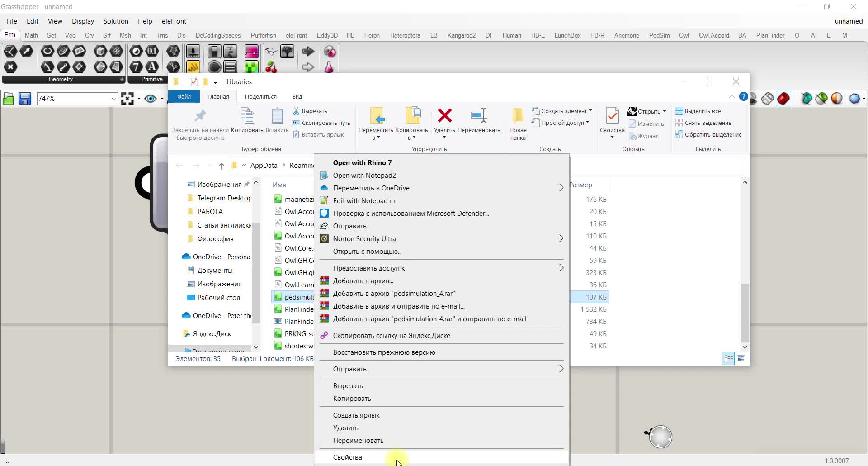Choose 'Open with Rhino 7' from context menu
This screenshot has width=868, height=466.
click(x=442, y=162)
